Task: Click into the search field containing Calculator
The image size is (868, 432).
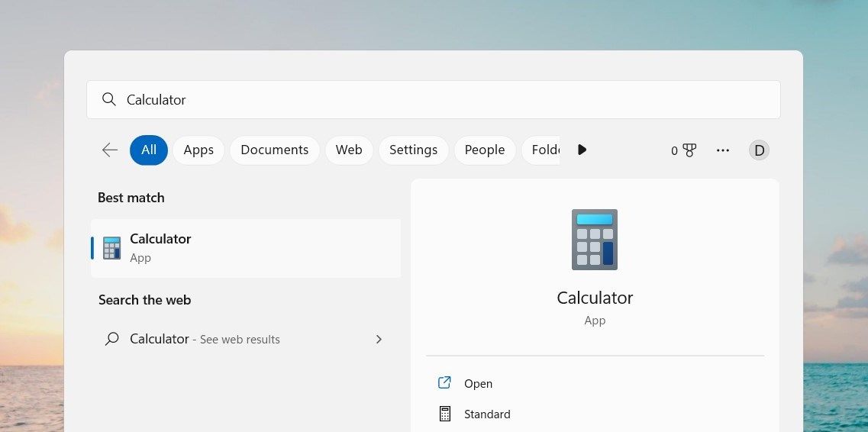Action: click(x=443, y=100)
